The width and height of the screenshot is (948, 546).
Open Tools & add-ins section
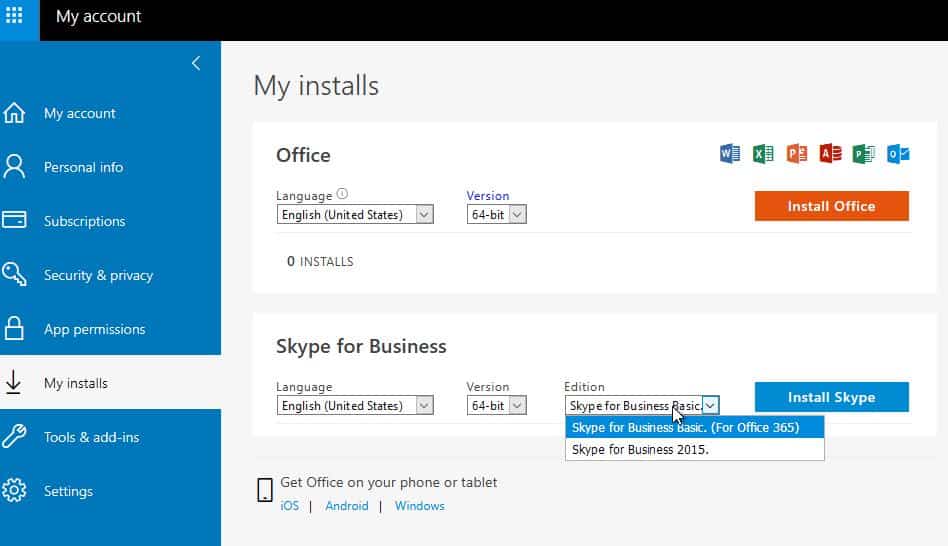pyautogui.click(x=91, y=437)
